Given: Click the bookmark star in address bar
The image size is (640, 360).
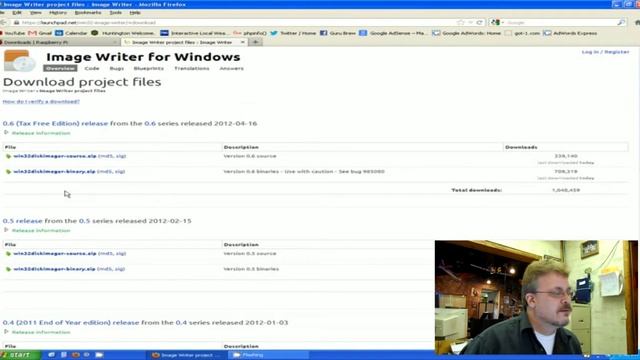Looking at the screenshot, I should click(x=461, y=22).
